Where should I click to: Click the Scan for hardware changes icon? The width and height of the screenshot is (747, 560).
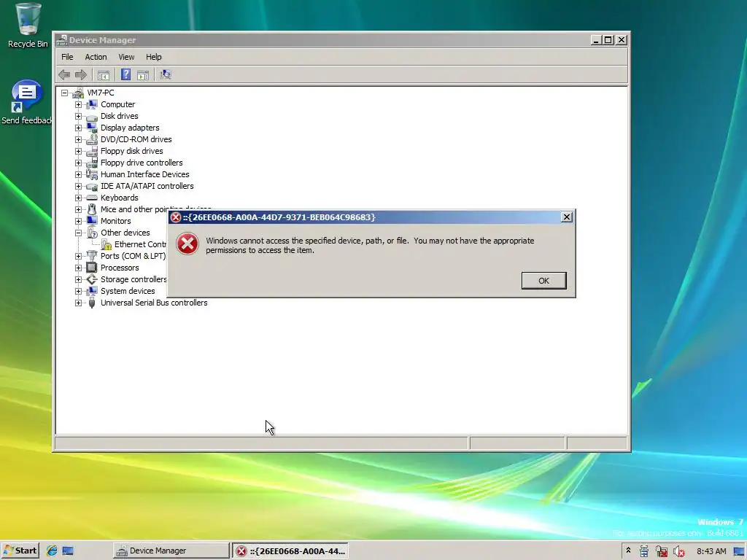166,74
